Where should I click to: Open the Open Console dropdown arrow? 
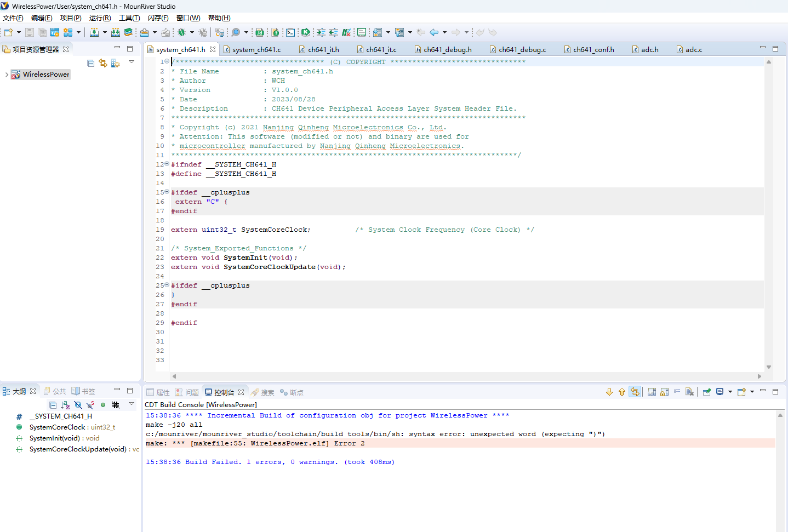coord(752,392)
